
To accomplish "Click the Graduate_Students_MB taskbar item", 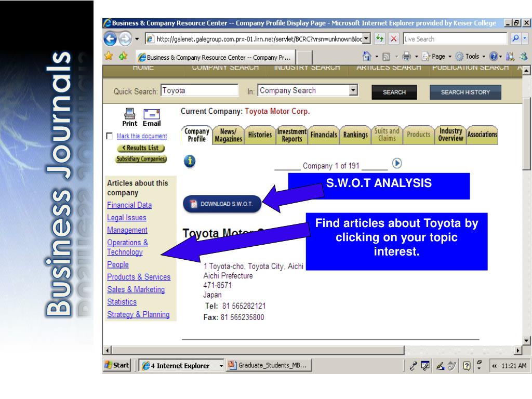I will click(x=269, y=365).
